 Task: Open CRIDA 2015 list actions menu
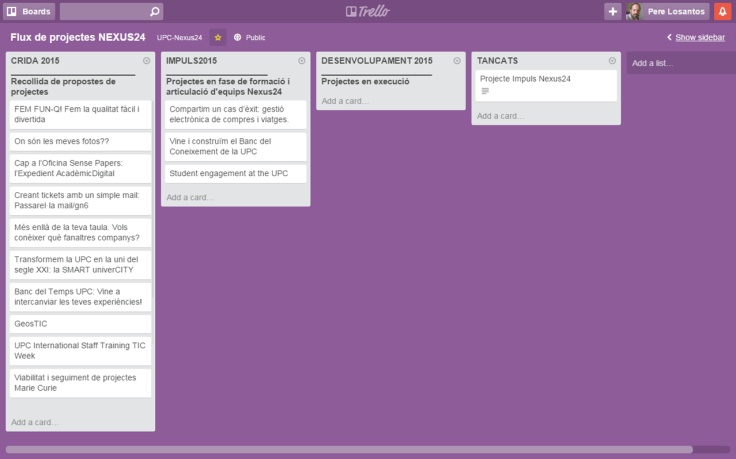click(146, 61)
